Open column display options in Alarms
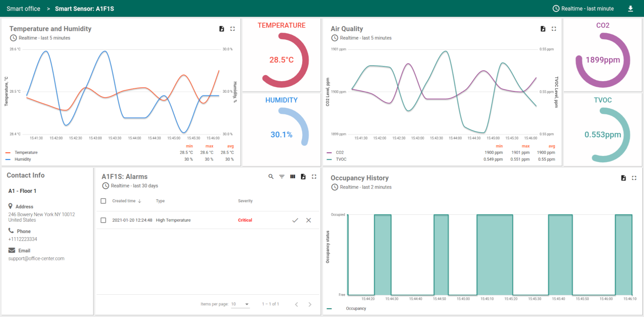Screen dimensions: 644x317 click(292, 176)
